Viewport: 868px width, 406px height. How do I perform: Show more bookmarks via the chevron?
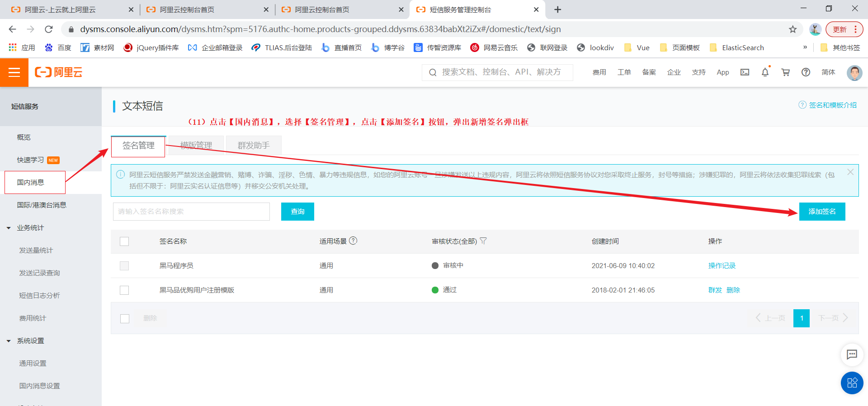[805, 47]
